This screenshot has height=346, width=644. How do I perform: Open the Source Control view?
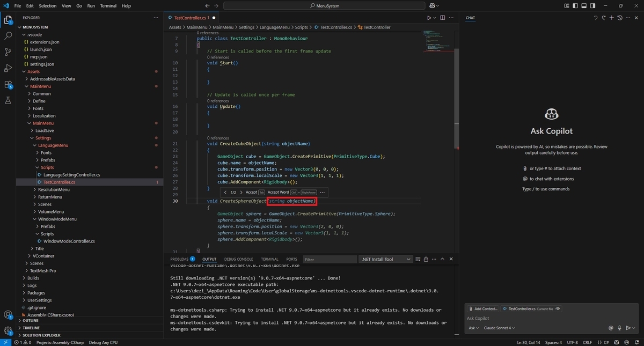click(x=8, y=52)
